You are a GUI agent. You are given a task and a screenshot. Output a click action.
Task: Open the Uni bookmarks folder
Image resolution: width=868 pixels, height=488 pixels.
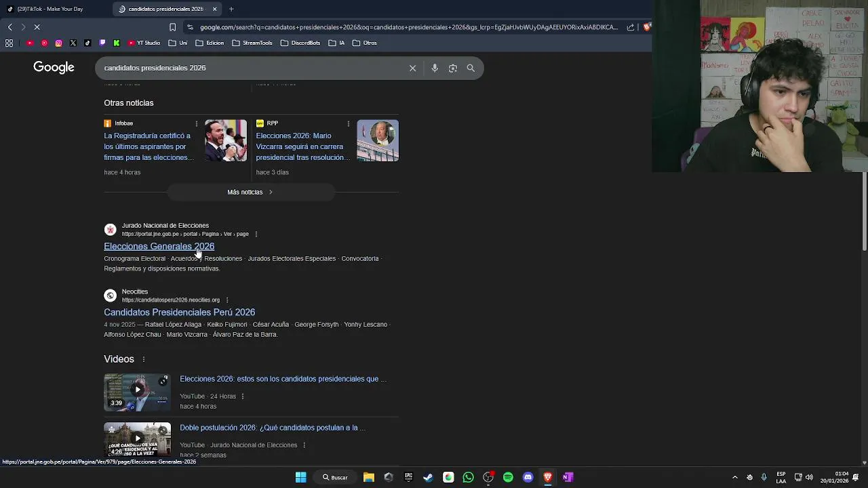pos(178,43)
